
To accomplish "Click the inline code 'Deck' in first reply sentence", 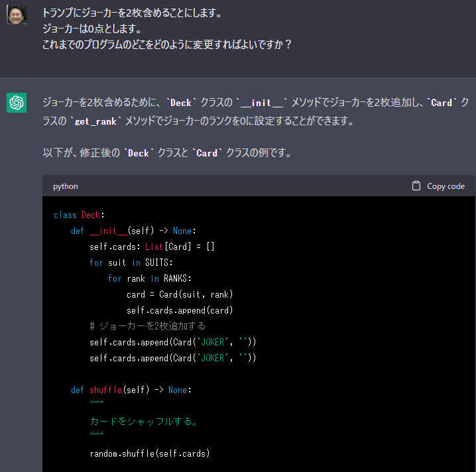I will tap(181, 103).
